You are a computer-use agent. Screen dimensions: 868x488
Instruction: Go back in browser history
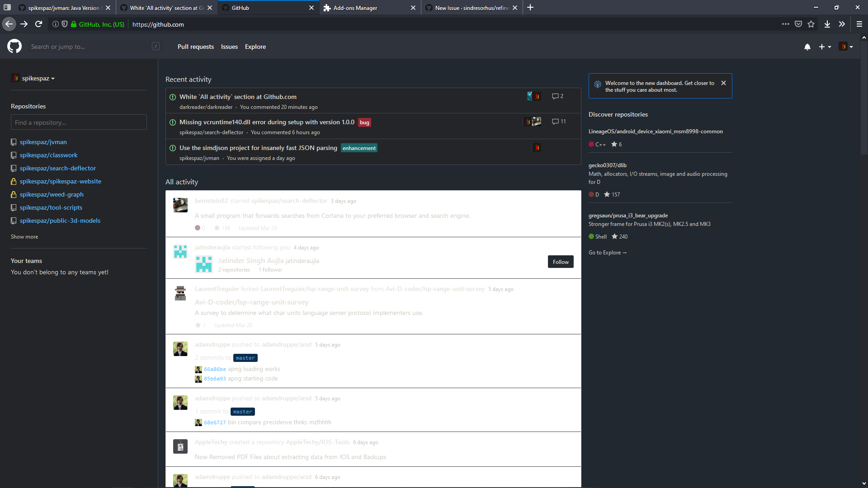tap(9, 24)
